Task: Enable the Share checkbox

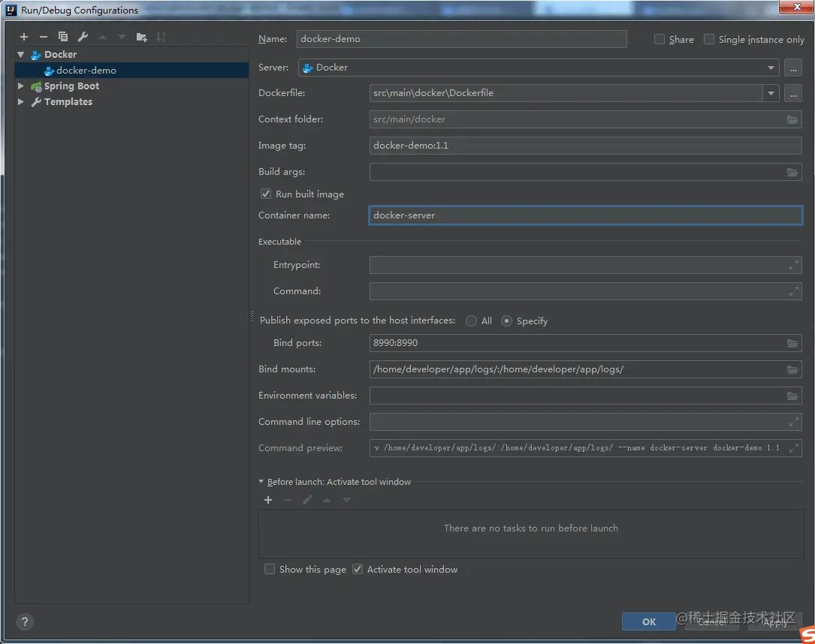Action: 659,40
